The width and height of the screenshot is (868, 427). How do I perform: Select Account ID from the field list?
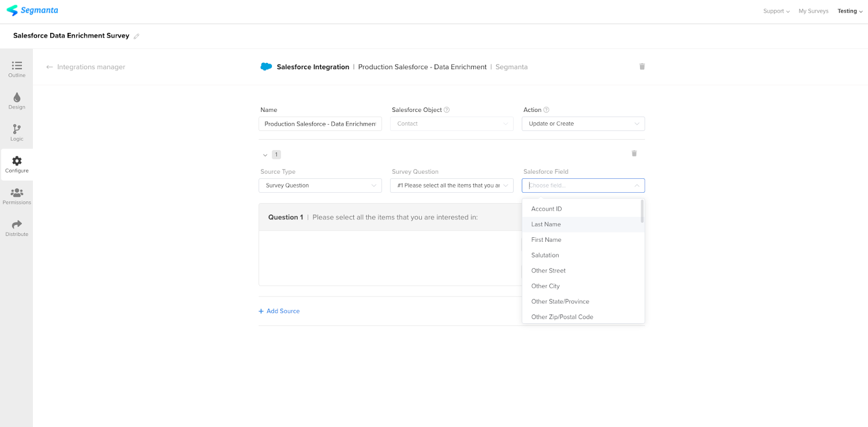583,209
